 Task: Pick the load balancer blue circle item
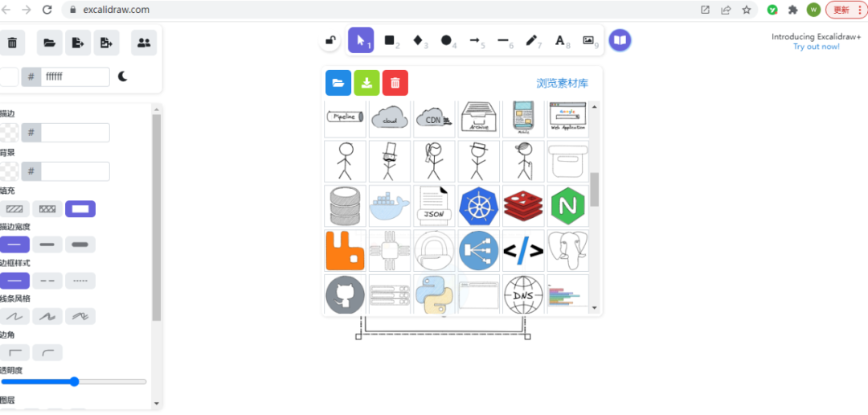(479, 250)
